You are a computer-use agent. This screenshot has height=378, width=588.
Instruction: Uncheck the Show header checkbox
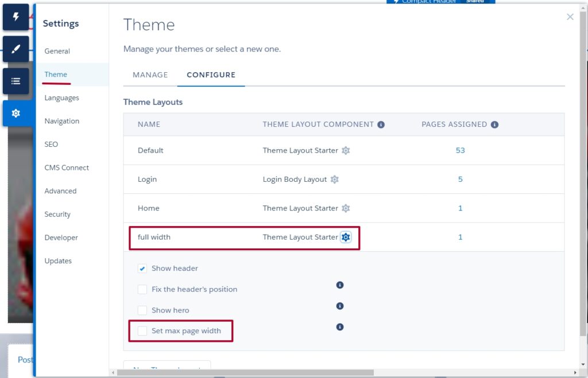click(x=142, y=268)
